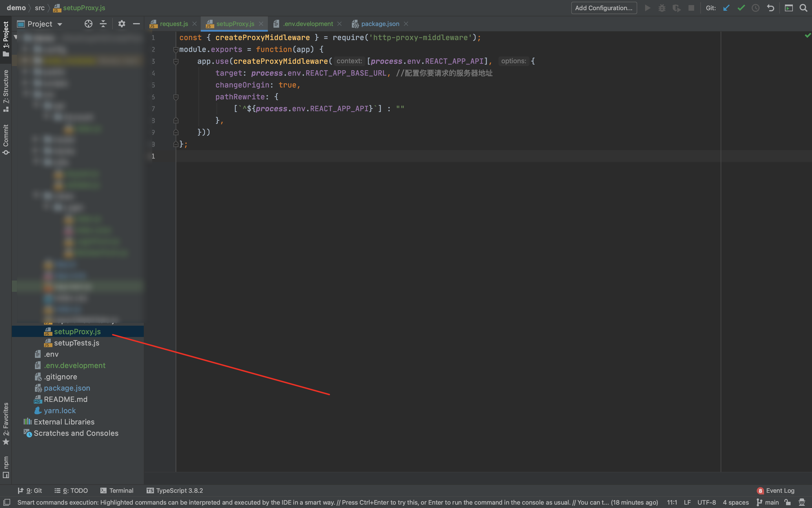Close the .env.development tab
The height and width of the screenshot is (508, 812).
(339, 24)
